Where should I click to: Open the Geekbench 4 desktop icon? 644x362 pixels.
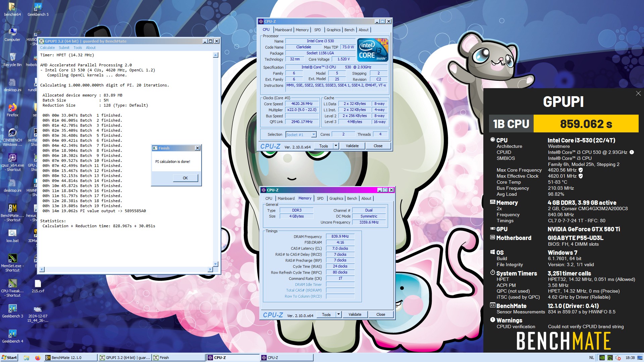[12, 336]
